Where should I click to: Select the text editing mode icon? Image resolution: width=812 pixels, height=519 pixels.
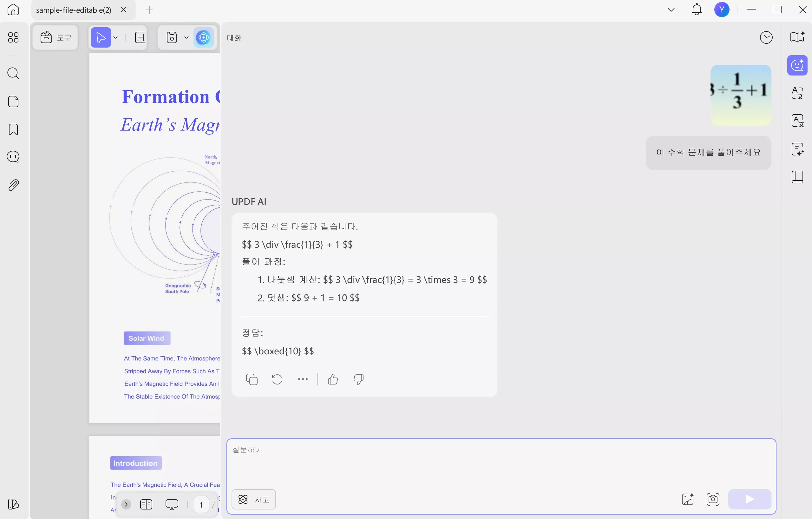click(140, 37)
